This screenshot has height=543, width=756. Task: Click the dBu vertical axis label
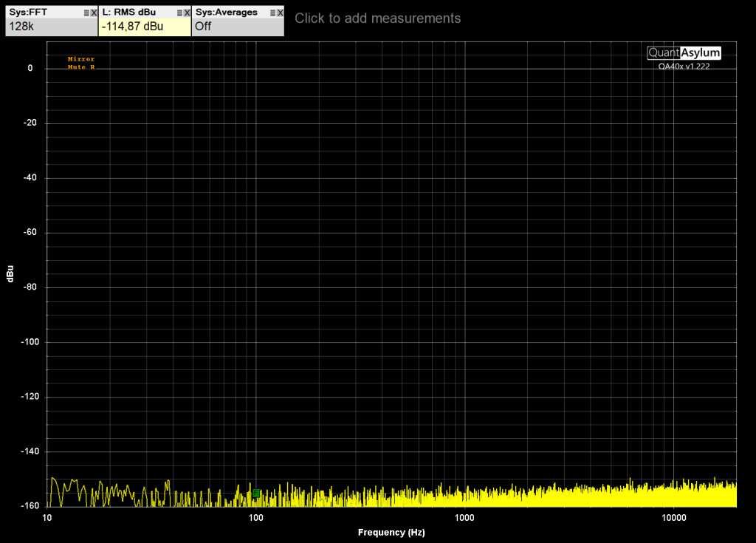pos(10,273)
